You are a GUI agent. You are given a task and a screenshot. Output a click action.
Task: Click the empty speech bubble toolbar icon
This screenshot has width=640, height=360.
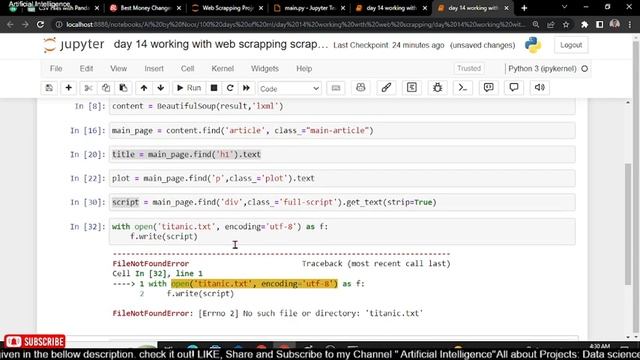(514, 87)
